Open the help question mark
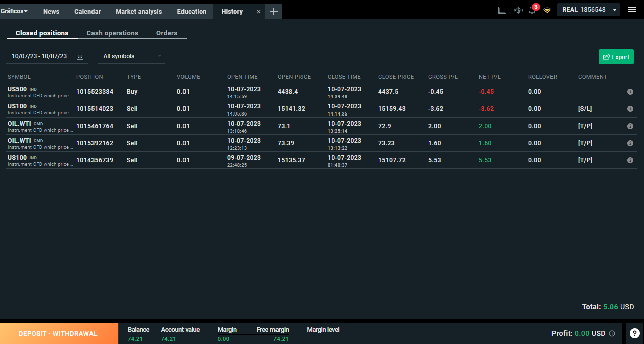 [635, 333]
